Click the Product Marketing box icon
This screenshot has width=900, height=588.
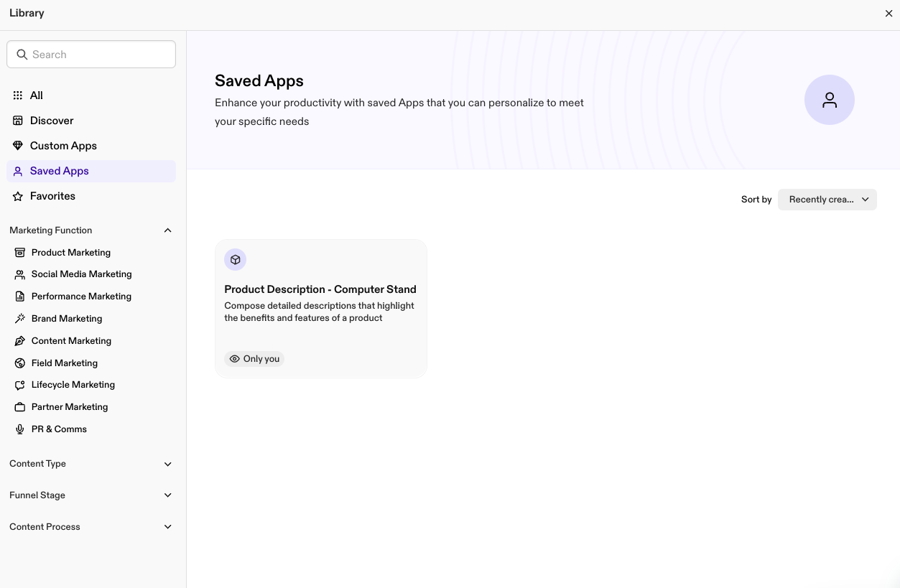(x=20, y=253)
